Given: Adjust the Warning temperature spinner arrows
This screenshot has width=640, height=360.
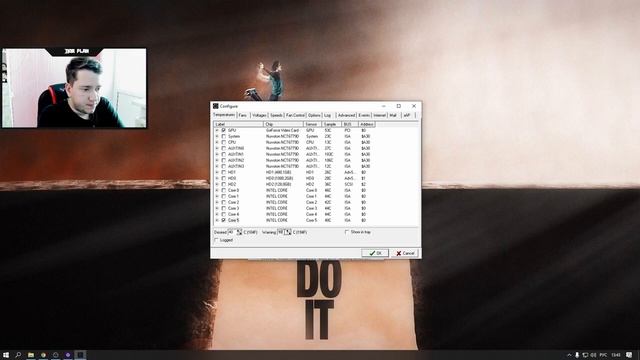Looking at the screenshot, I should click(288, 232).
